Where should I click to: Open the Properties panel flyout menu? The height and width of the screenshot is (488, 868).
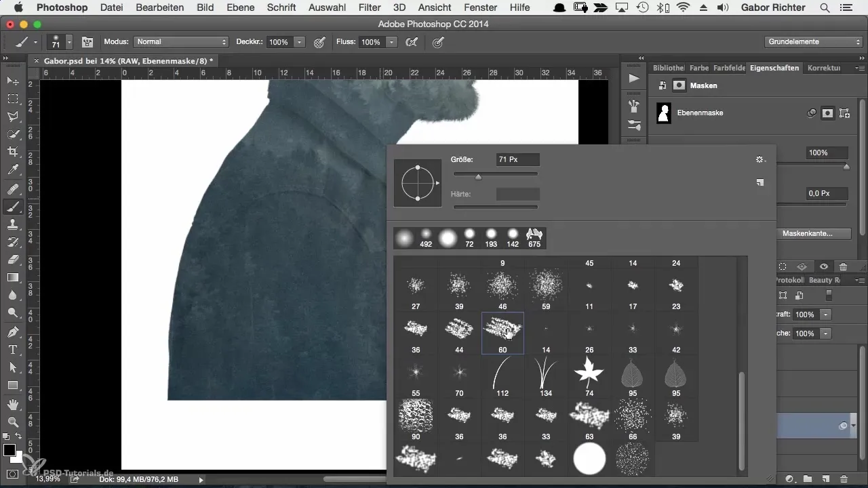[x=860, y=68]
